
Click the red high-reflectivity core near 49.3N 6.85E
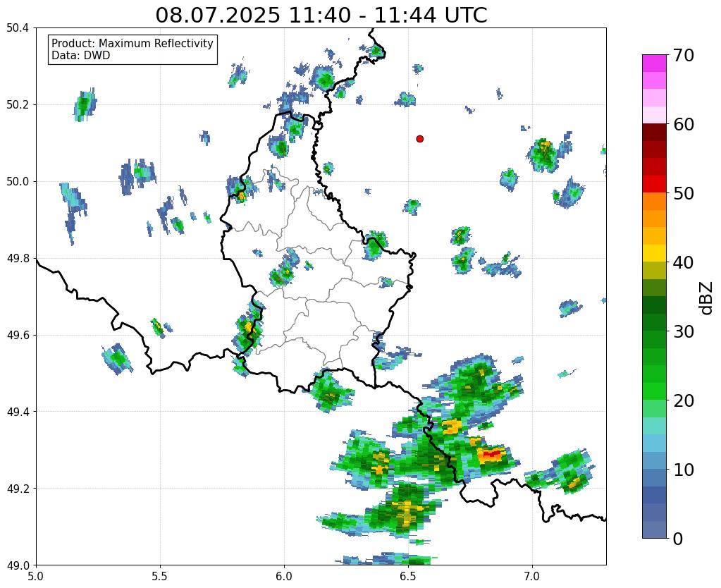491,455
